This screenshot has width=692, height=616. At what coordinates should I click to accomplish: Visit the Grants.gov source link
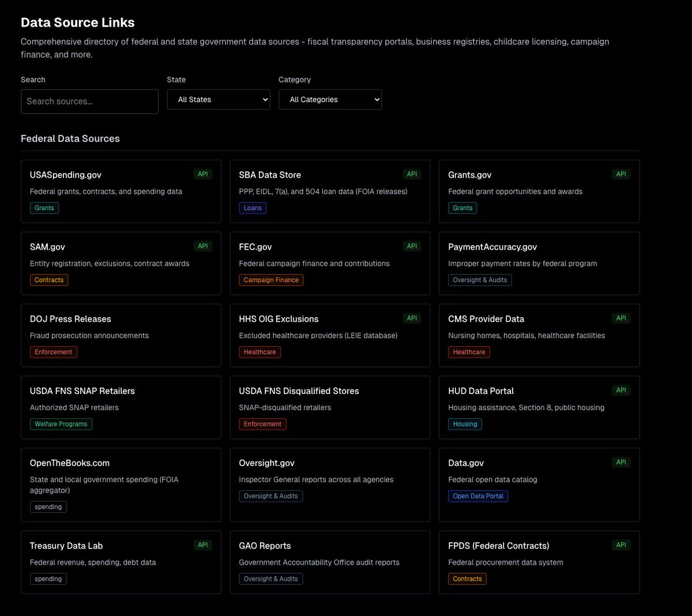[x=470, y=175]
